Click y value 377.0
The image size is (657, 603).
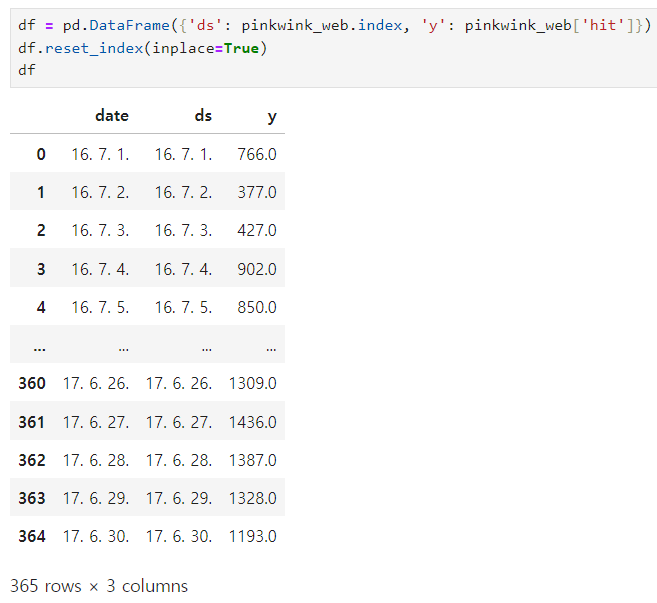pos(257,192)
